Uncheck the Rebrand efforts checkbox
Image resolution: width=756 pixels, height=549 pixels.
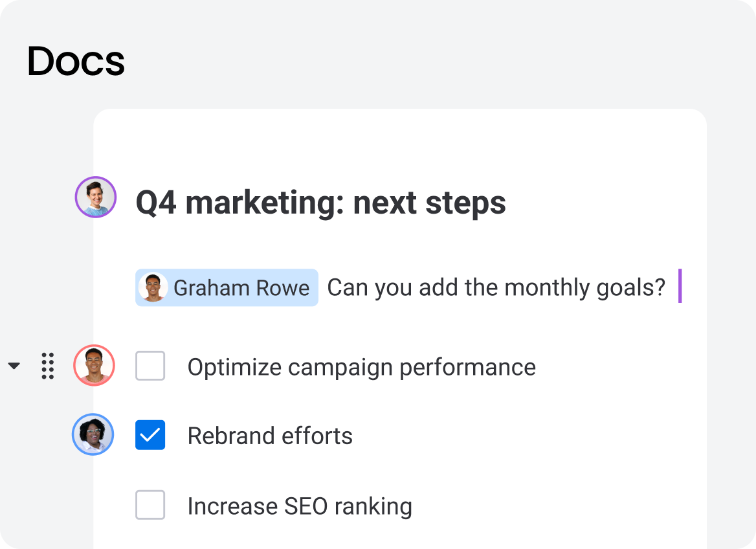150,434
